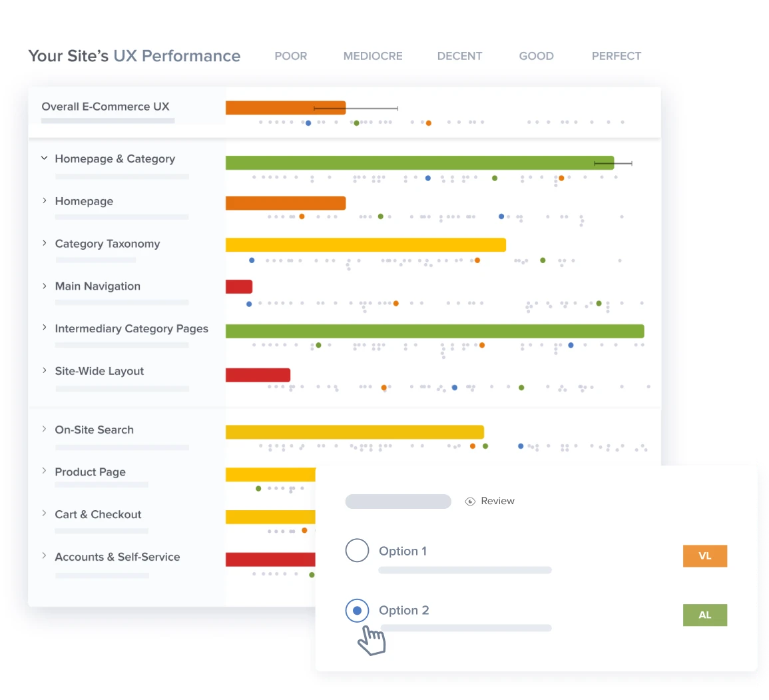Select the Option 1 radio button
This screenshot has width=769, height=700.
click(x=357, y=550)
